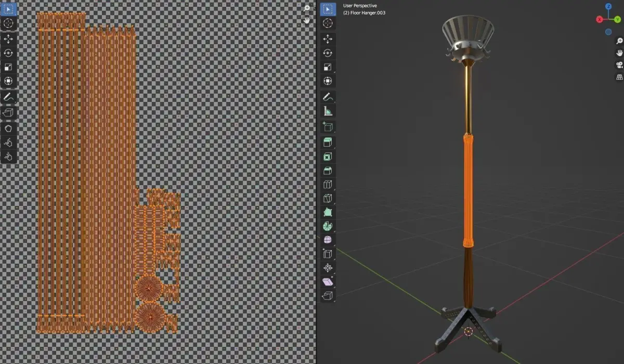The height and width of the screenshot is (364, 624).
Task: Click the pan hand icon in the UV editor
Action: (x=307, y=20)
